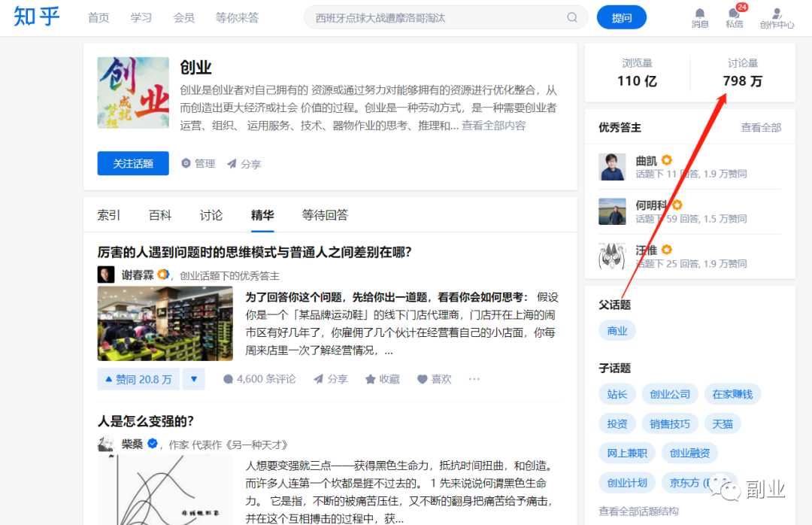Click the search magnifier icon
The width and height of the screenshot is (812, 525).
pyautogui.click(x=572, y=17)
